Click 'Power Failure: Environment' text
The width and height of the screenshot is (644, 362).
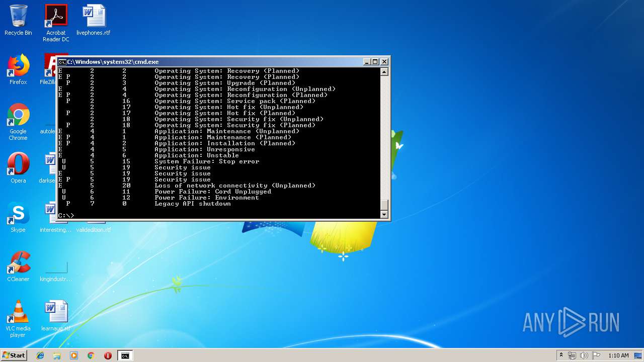(x=207, y=198)
